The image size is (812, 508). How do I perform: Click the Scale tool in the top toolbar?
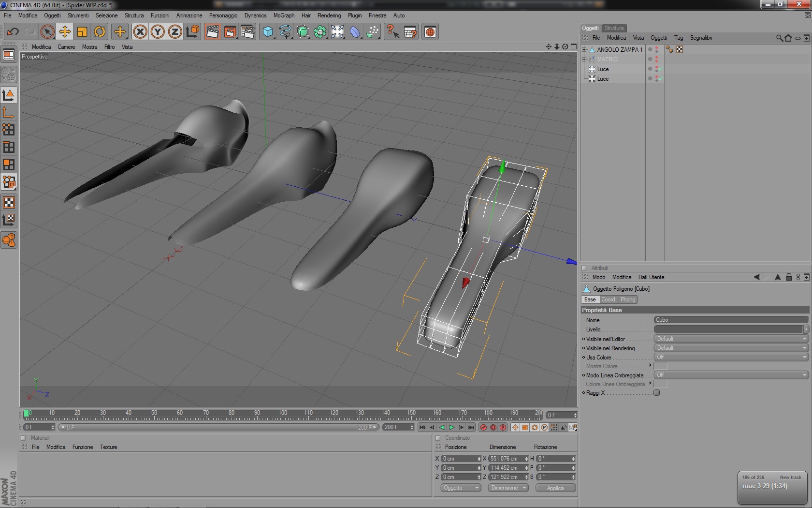pos(82,32)
